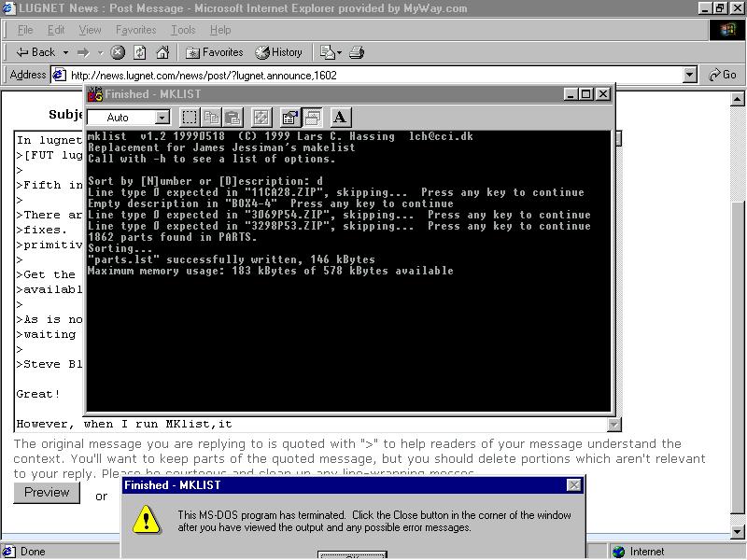Expand the Forward button history dropdown
The image size is (747, 560).
[101, 52]
